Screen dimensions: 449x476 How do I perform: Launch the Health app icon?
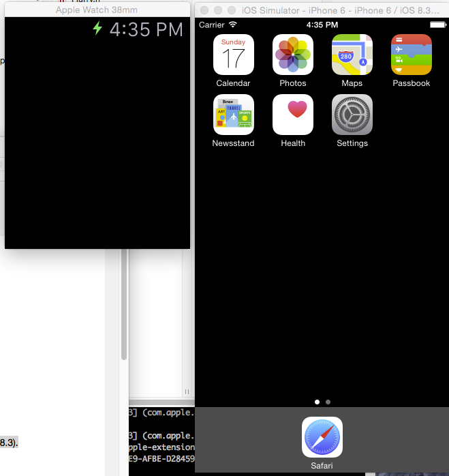(293, 115)
